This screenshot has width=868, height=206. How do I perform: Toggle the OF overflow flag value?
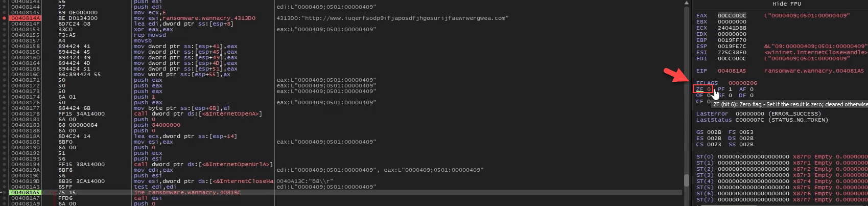coord(709,96)
